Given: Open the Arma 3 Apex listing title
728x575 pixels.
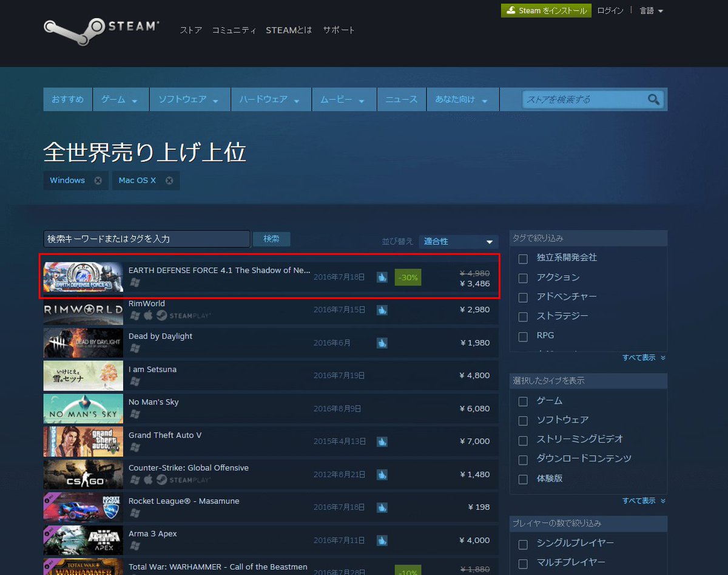Looking at the screenshot, I should pos(153,534).
